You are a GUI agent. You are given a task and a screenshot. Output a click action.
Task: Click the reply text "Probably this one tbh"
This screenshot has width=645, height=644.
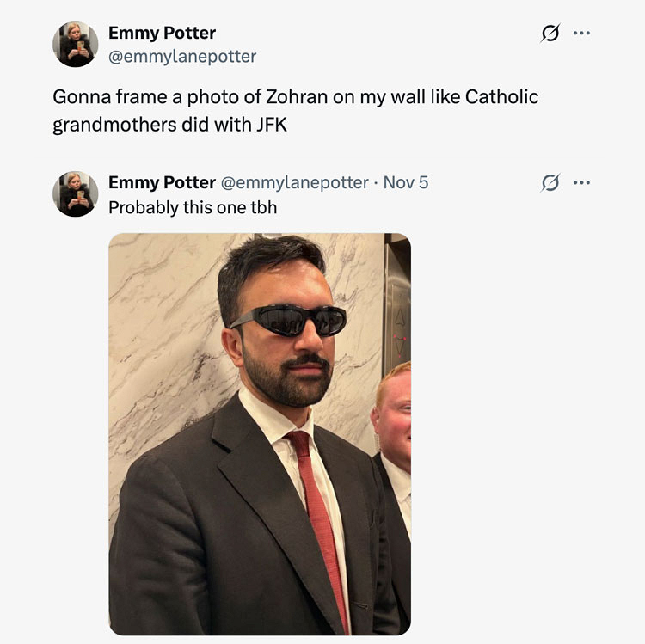pyautogui.click(x=192, y=208)
